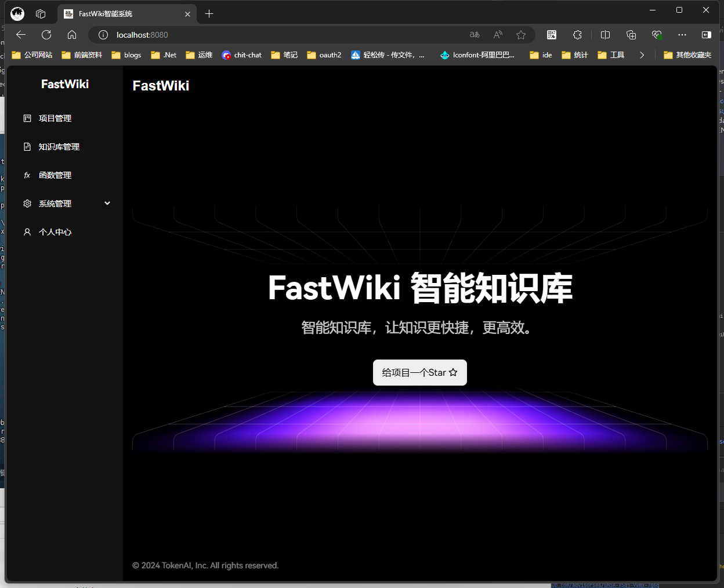The image size is (724, 588).
Task: Open the .Net bookmarks folder
Action: (x=164, y=55)
